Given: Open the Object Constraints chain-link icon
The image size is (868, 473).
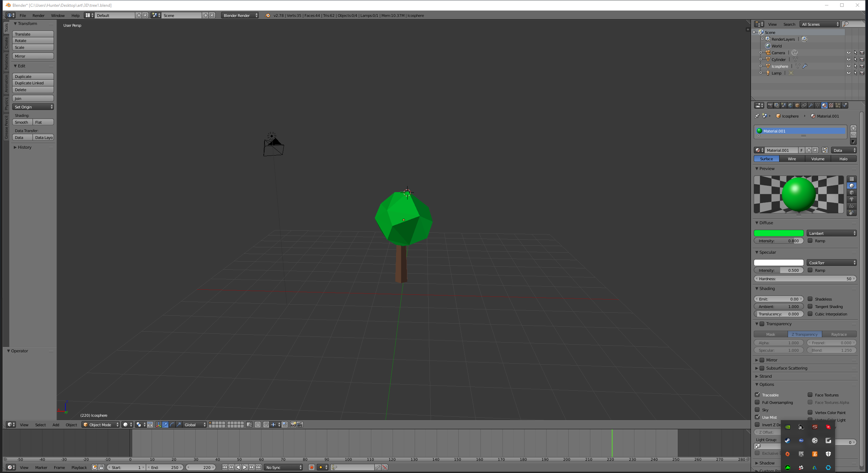Looking at the screenshot, I should [804, 105].
